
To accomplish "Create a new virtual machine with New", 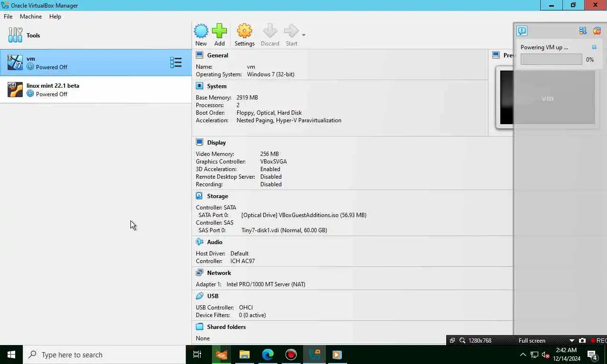I will 201,35.
